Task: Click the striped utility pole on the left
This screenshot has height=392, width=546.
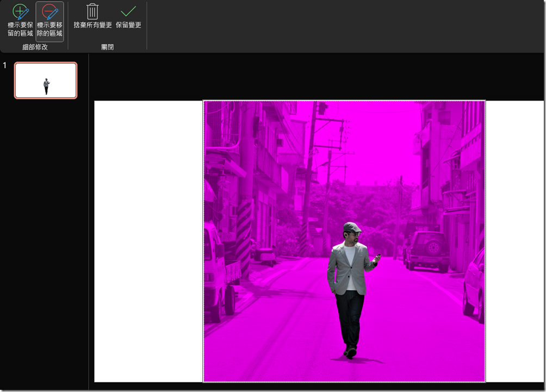Action: [244, 228]
